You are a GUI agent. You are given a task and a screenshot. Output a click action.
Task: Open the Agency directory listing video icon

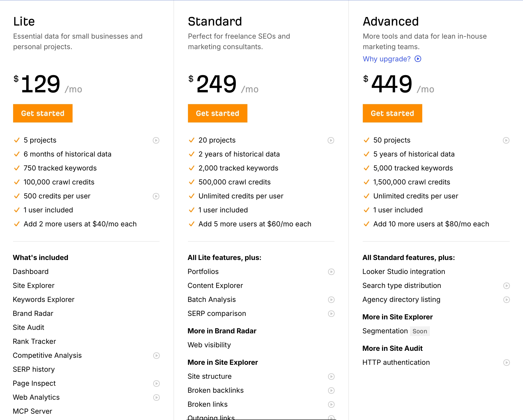pos(507,300)
